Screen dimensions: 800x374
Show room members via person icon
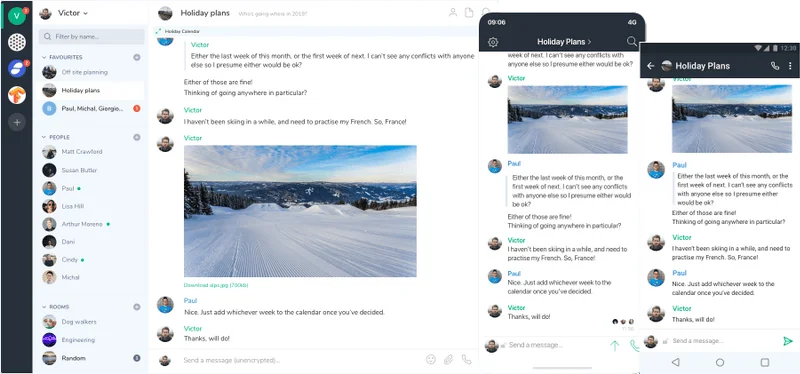point(453,13)
